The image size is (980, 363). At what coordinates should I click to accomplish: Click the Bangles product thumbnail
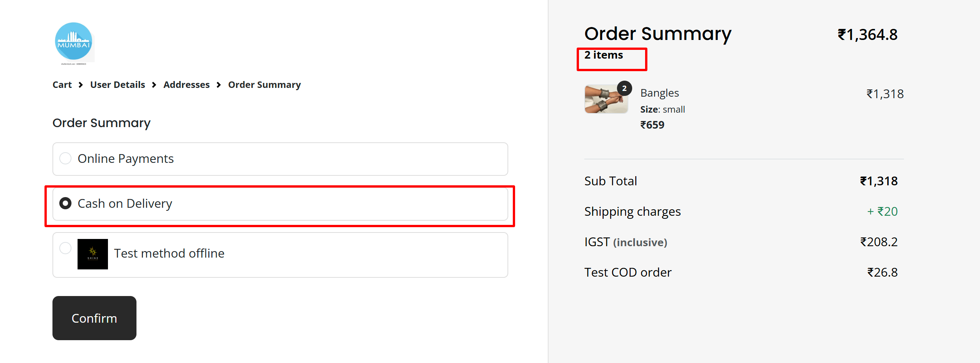pos(605,99)
